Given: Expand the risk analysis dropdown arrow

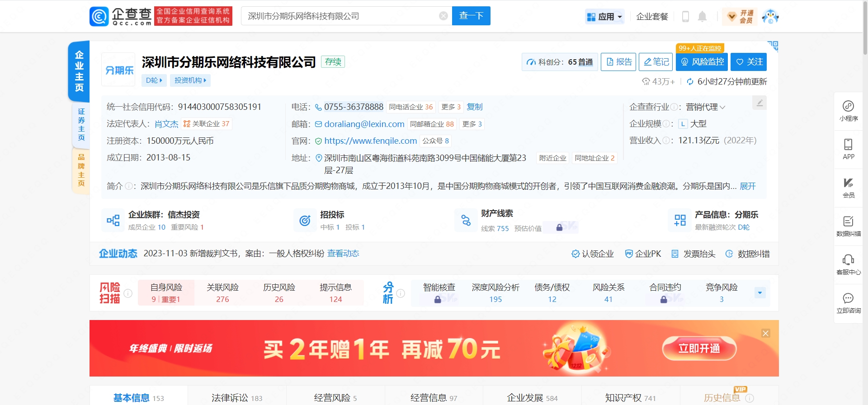Looking at the screenshot, I should click(x=760, y=293).
